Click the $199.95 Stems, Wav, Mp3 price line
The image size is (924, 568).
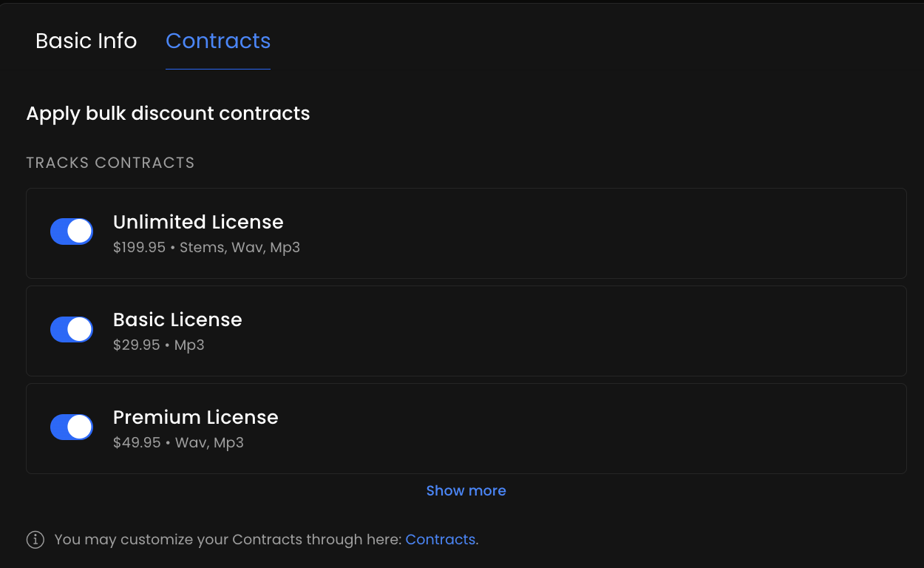coord(206,247)
